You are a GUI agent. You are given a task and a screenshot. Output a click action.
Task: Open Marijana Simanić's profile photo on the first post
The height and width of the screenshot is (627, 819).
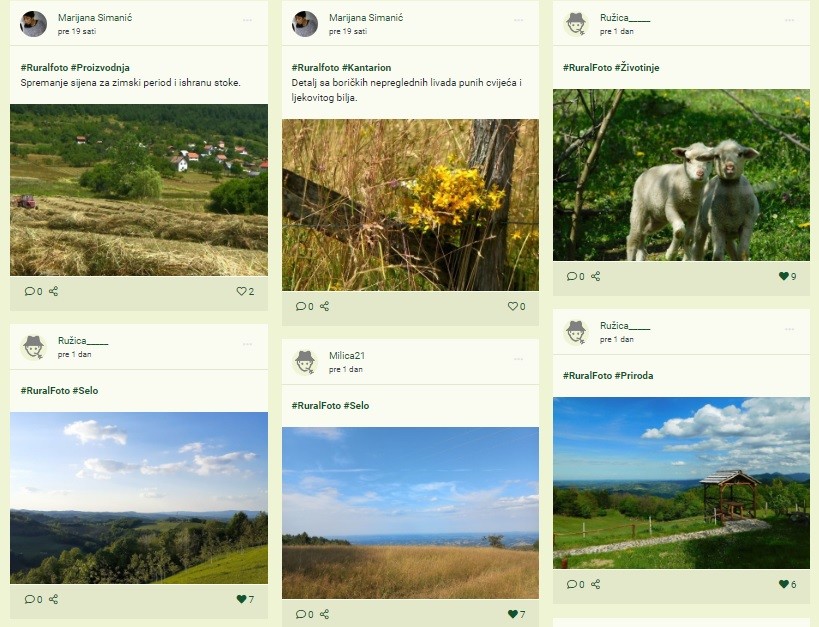point(33,24)
